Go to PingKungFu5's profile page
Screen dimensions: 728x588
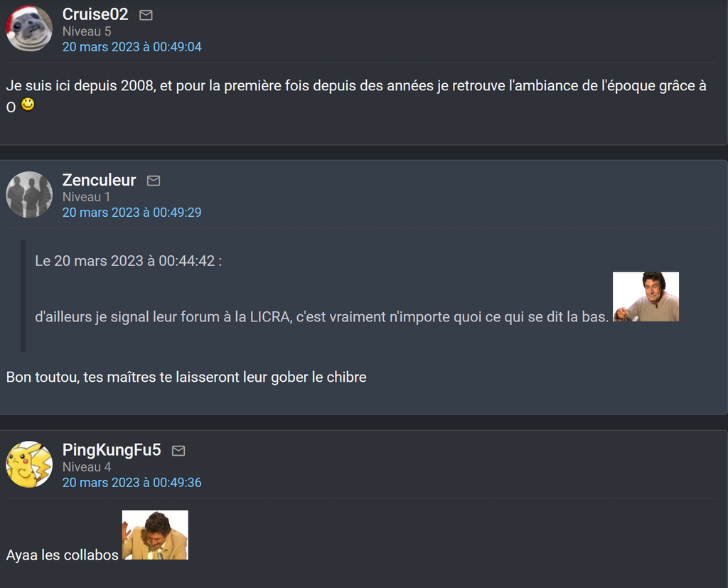click(x=112, y=450)
